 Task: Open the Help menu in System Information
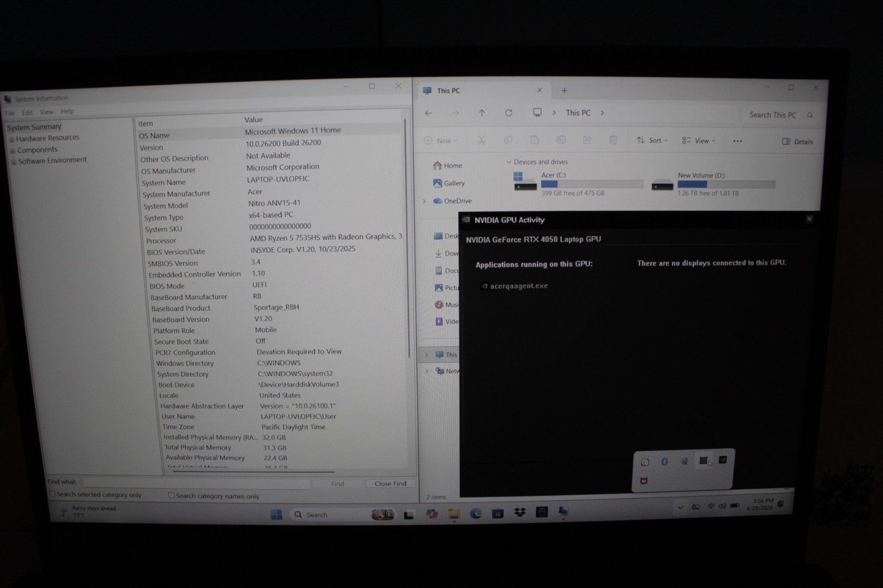(67, 111)
